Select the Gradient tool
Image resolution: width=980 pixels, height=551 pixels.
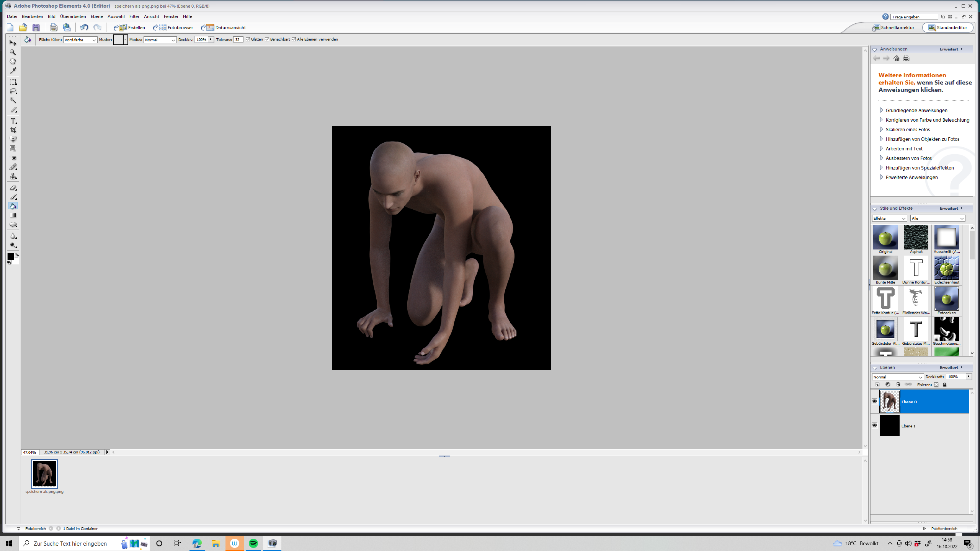13,215
